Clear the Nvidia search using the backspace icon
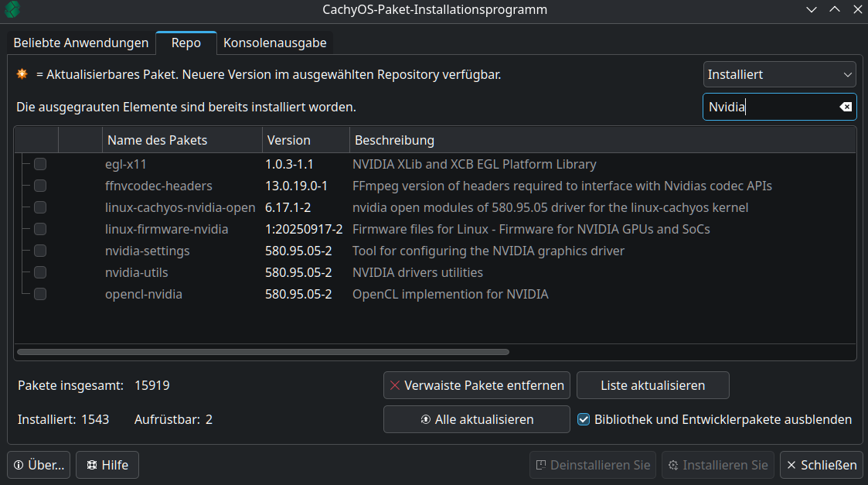This screenshot has width=868, height=485. tap(844, 107)
